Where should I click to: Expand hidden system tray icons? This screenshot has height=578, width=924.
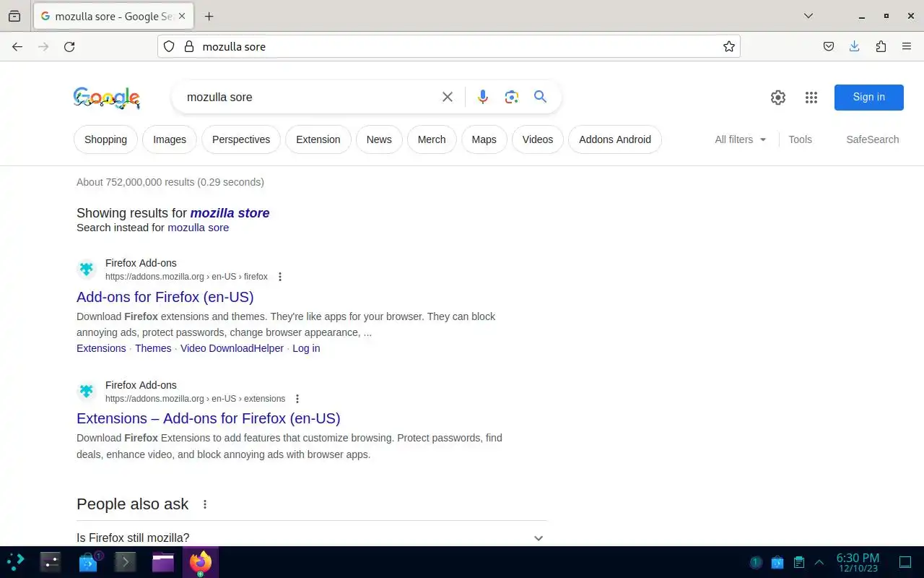point(819,562)
